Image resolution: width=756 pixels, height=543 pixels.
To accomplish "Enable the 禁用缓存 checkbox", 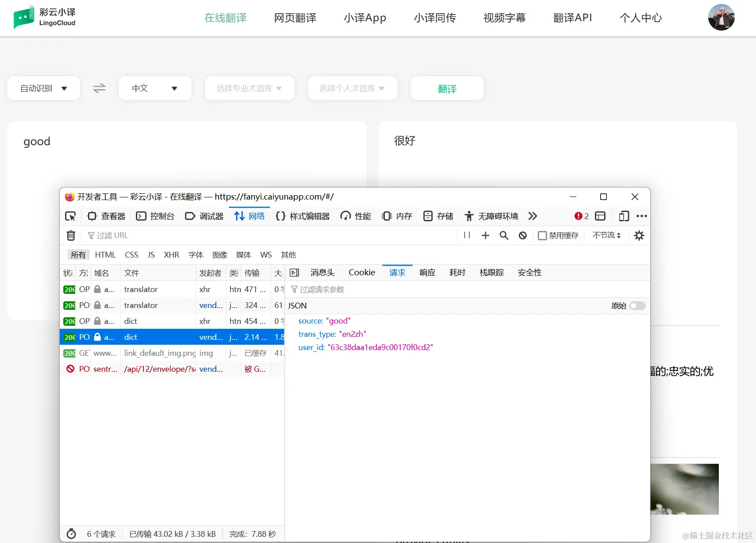I will pos(542,235).
